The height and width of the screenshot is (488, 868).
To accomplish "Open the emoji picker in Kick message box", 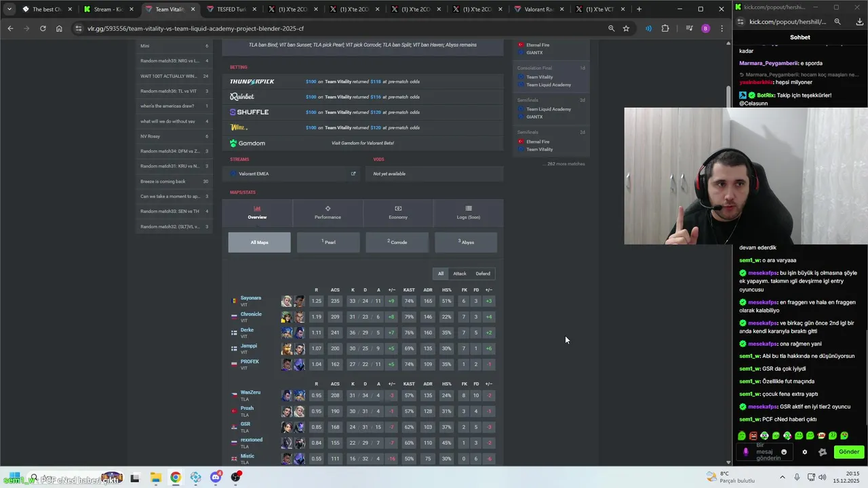I will [784, 452].
